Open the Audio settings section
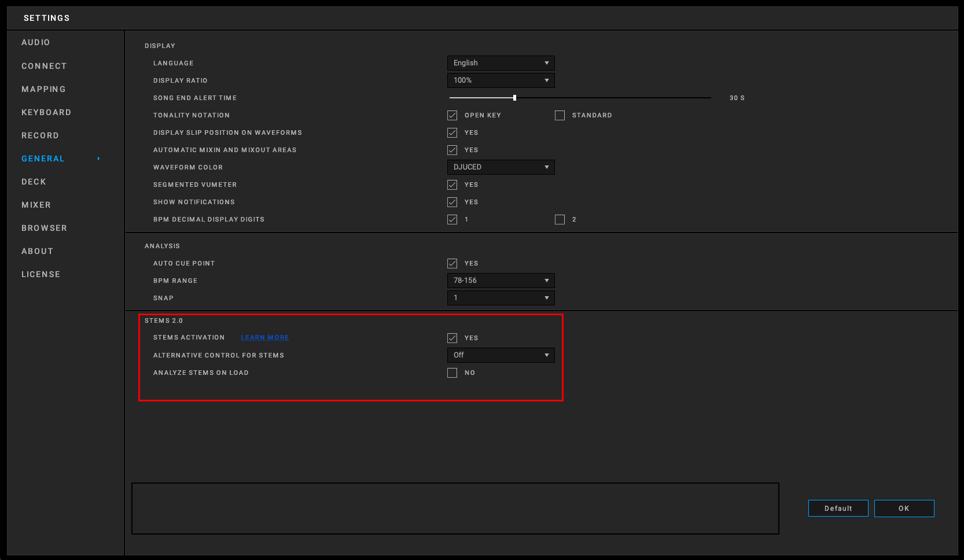The width and height of the screenshot is (964, 560). 36,42
